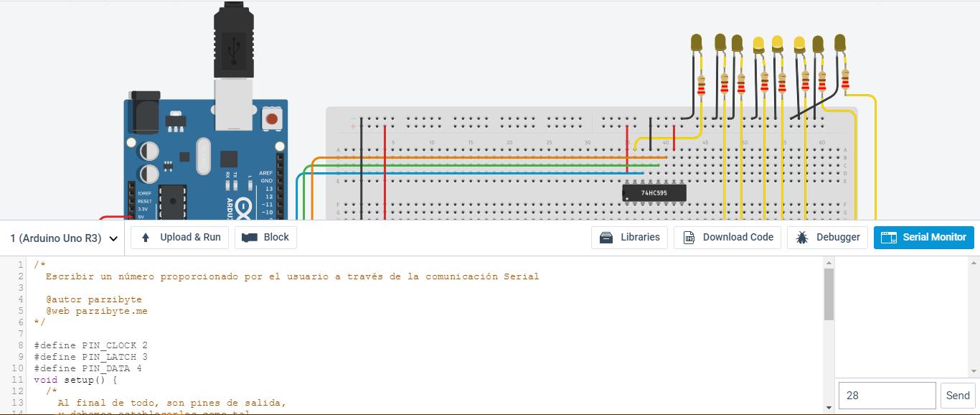Click the serial monitor scroll up arrow

click(x=974, y=264)
